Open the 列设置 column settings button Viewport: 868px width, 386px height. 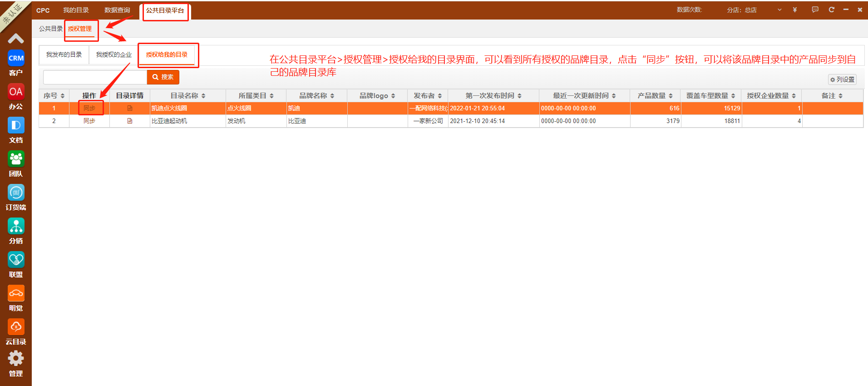click(842, 79)
